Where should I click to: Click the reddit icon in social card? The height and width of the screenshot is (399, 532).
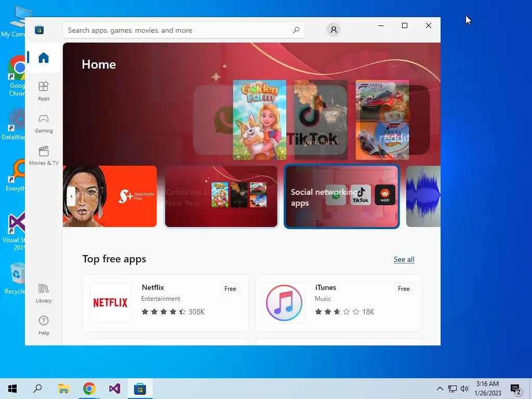(385, 195)
